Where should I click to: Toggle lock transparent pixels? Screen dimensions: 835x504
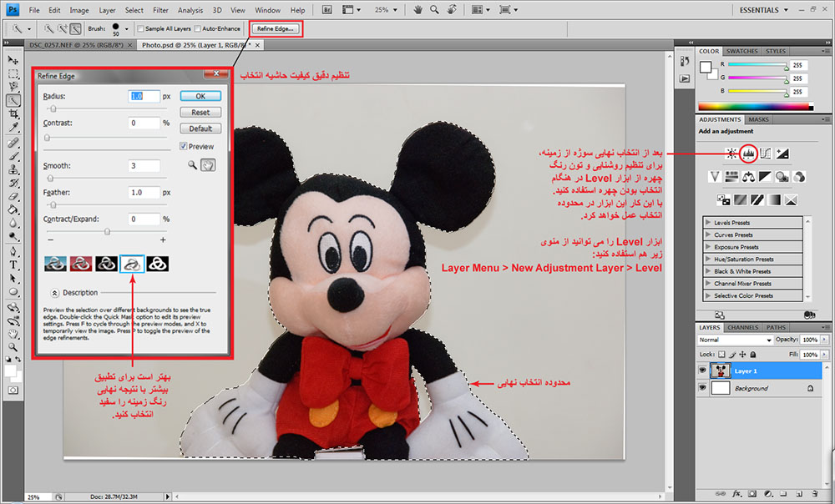[721, 355]
